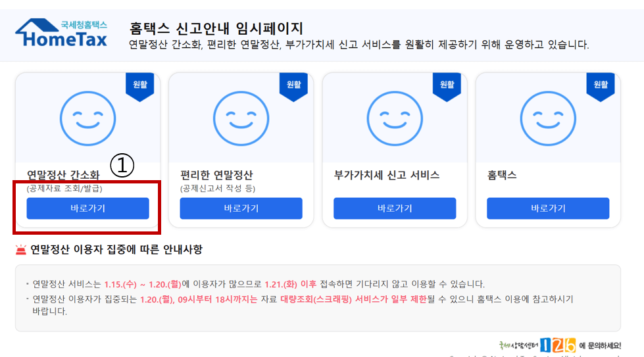Click 연말정산 이용자 집중에 따른 안내사항 heading
644x357 pixels.
(x=116, y=249)
